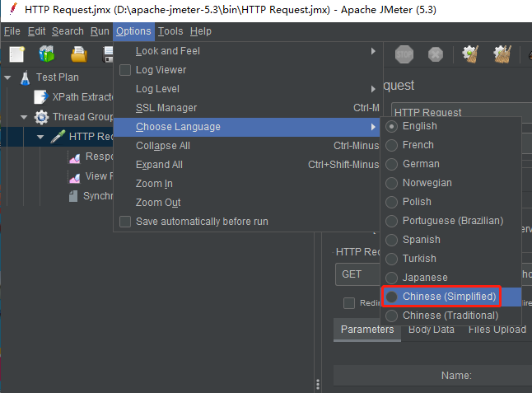Image resolution: width=532 pixels, height=393 pixels.
Task: Click the Synchronizing timer icon in tree
Action: 73,196
